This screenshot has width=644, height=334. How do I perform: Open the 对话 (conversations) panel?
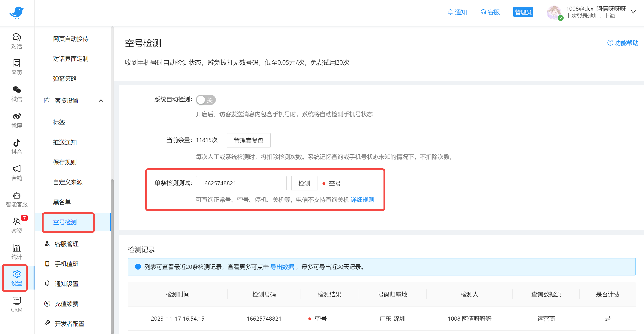coord(17,41)
